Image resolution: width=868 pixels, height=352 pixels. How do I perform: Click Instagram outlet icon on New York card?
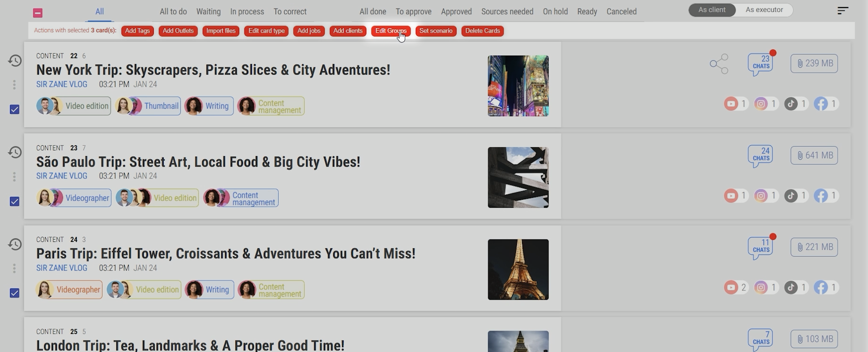[761, 104]
